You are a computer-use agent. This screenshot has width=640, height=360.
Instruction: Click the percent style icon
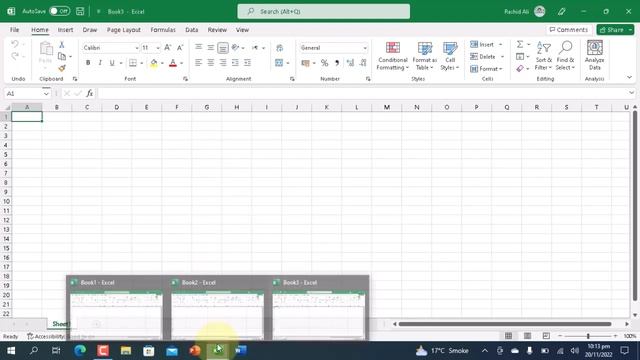coord(324,63)
